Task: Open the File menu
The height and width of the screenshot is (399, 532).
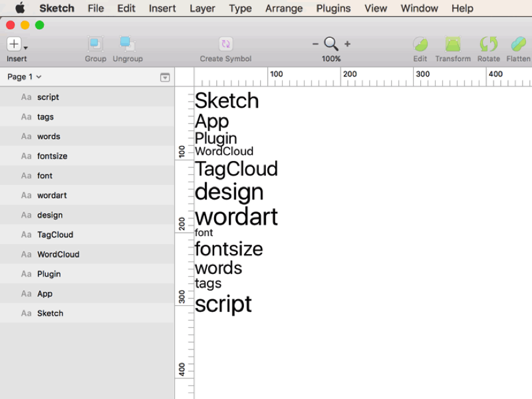Action: (x=96, y=8)
